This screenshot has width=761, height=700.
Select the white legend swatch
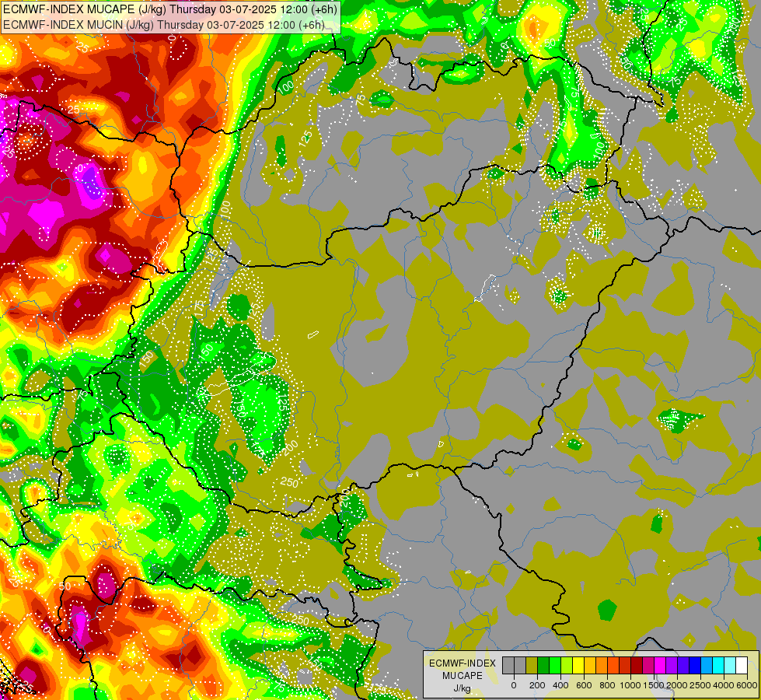(x=742, y=666)
